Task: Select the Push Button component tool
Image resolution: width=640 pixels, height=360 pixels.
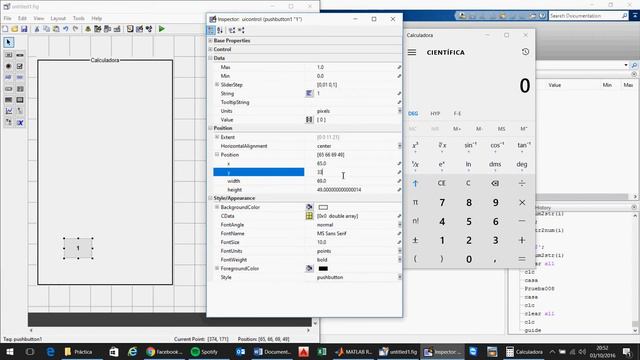Action: (x=9, y=55)
